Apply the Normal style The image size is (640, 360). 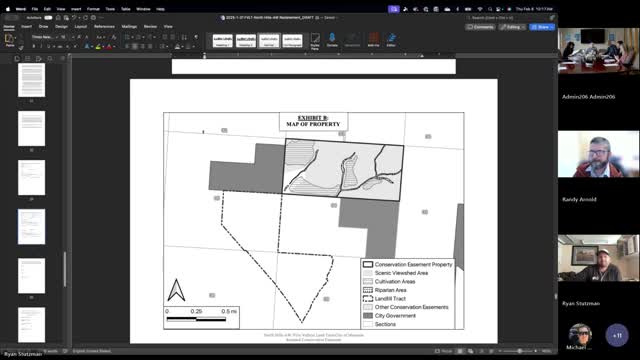point(269,40)
